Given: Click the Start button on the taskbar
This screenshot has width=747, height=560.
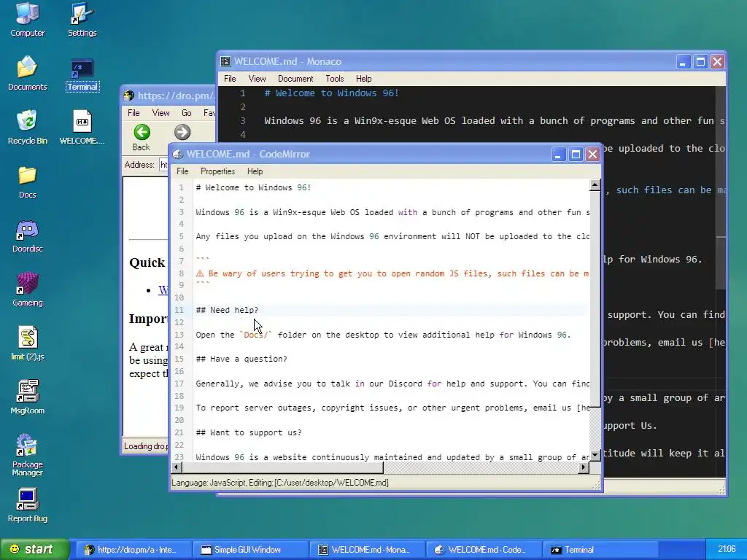Looking at the screenshot, I should coord(34,550).
